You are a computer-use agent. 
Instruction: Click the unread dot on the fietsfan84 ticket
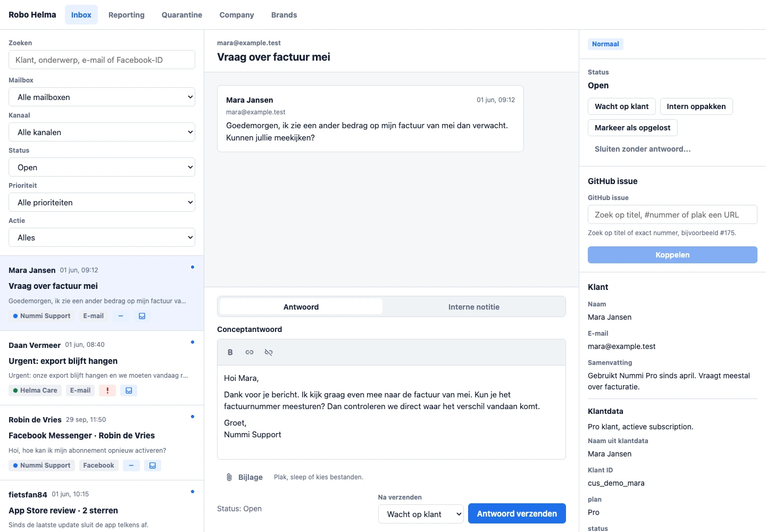point(193,492)
